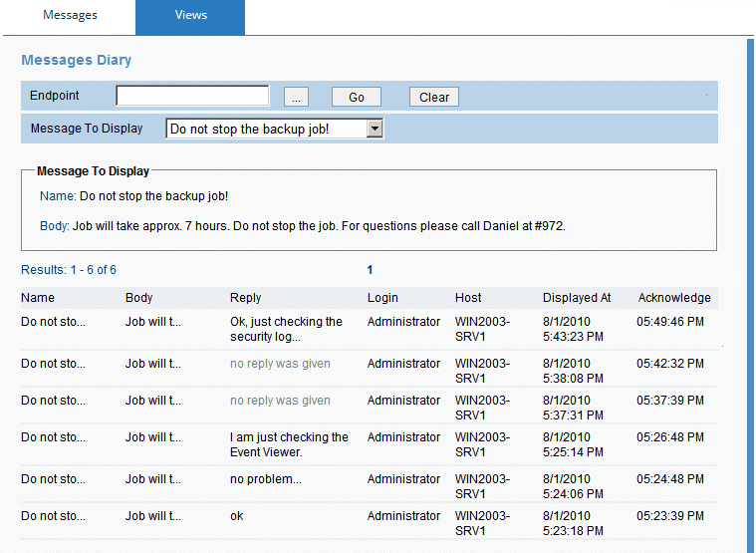Select the row acknowledged at 05:23:39 PM

click(x=669, y=516)
